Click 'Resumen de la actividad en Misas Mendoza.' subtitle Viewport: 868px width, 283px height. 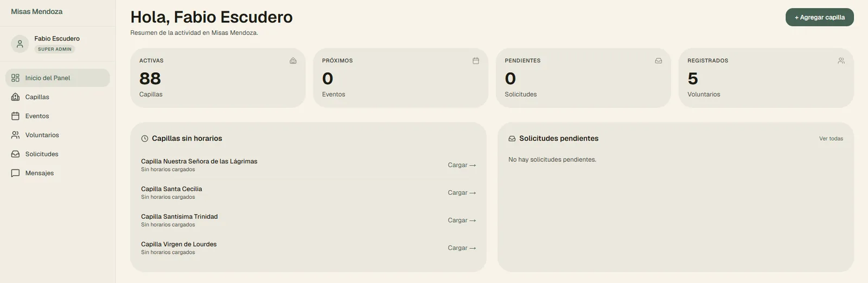coord(194,33)
